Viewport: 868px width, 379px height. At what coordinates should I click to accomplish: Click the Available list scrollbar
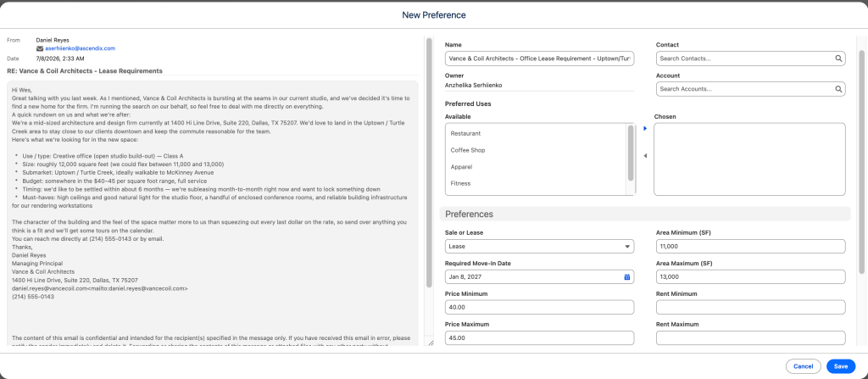631,153
